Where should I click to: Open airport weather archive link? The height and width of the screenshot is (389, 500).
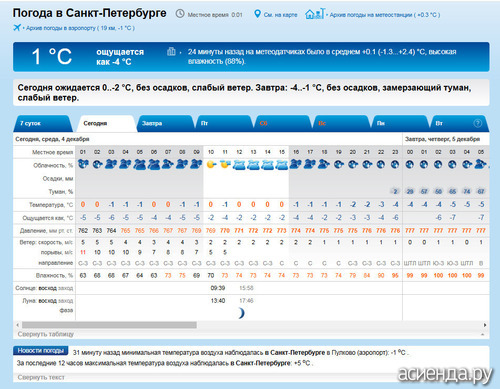(x=80, y=28)
